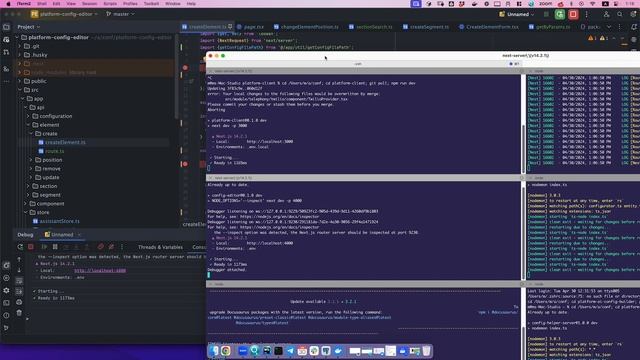Open the Code With Me user icon
This screenshot has width=640, height=360.
(607, 14)
